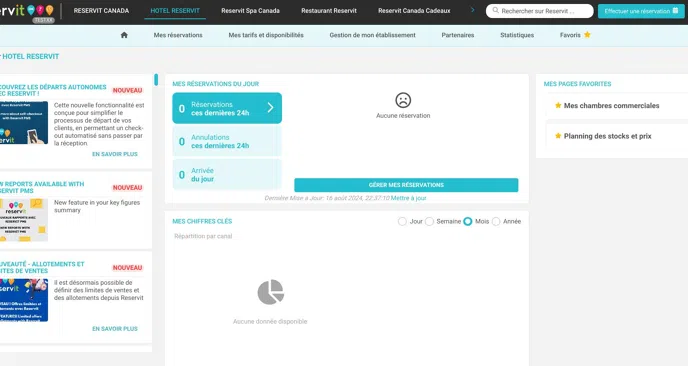
Task: Expand Réservations ces dernières 24h chevron
Action: tap(270, 108)
